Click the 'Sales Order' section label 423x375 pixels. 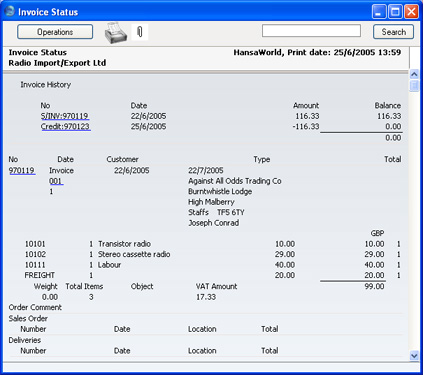[x=28, y=319]
